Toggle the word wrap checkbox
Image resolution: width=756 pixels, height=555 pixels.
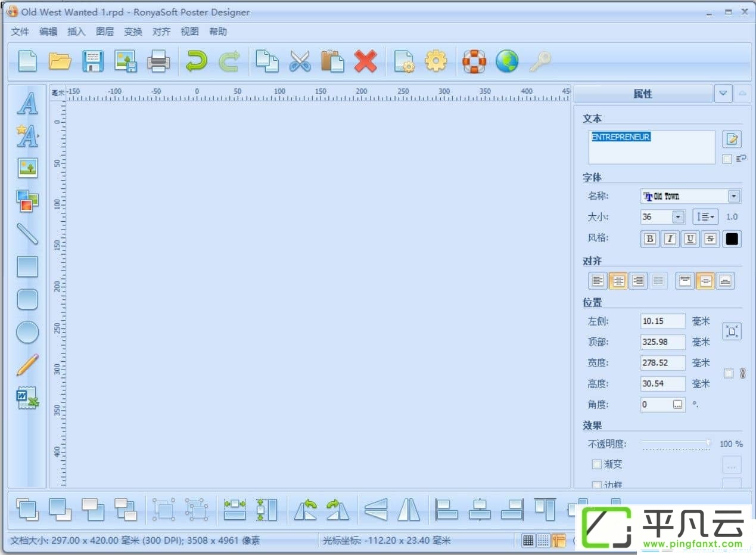click(x=727, y=159)
